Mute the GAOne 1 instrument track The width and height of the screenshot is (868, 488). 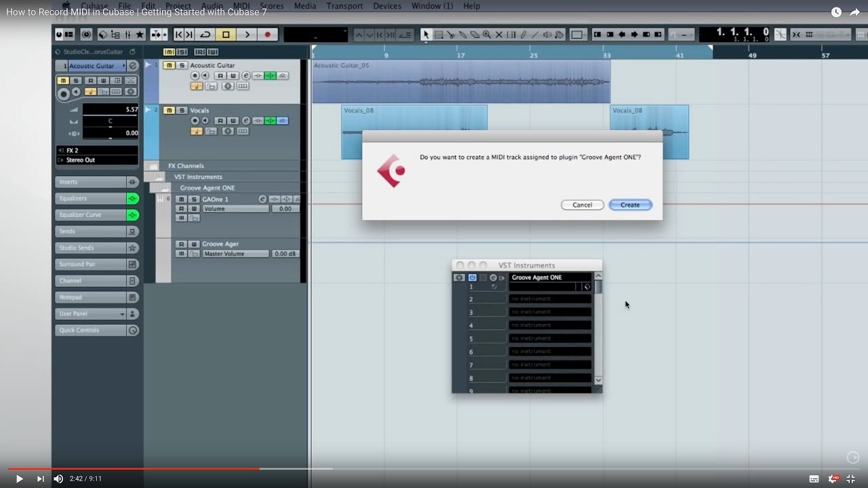coord(181,199)
